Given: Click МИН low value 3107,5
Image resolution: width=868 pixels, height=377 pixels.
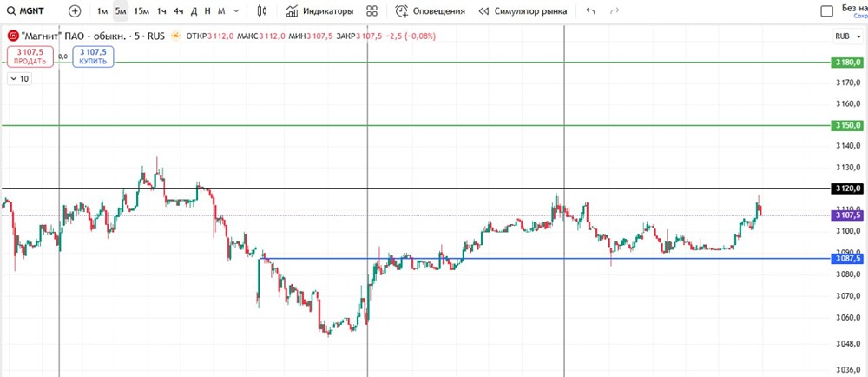Looking at the screenshot, I should click(x=320, y=36).
